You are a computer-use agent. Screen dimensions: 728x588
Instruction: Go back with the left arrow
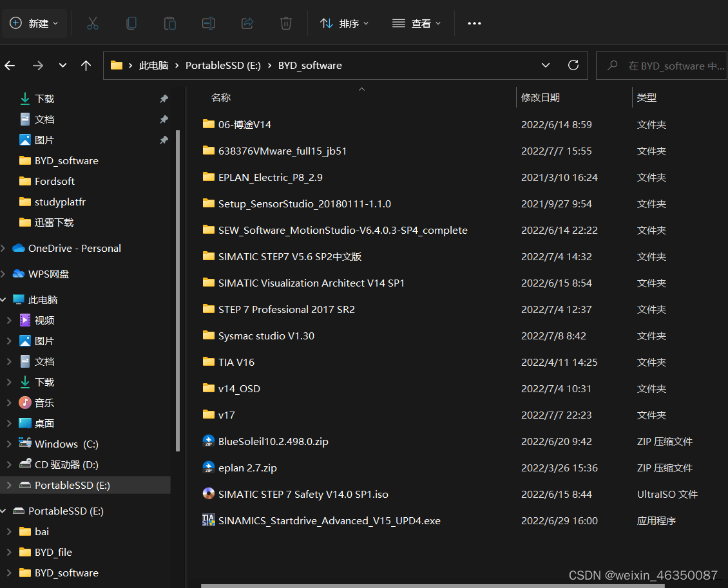pyautogui.click(x=10, y=66)
